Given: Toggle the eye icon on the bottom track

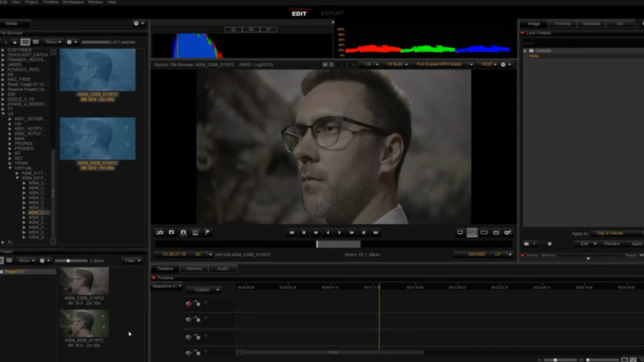Looking at the screenshot, I should (x=188, y=353).
